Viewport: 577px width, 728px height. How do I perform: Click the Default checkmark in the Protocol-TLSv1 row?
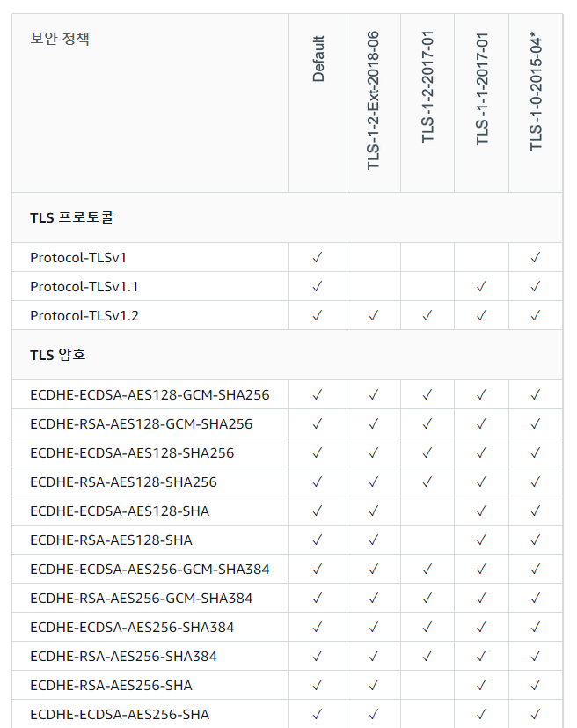(318, 258)
